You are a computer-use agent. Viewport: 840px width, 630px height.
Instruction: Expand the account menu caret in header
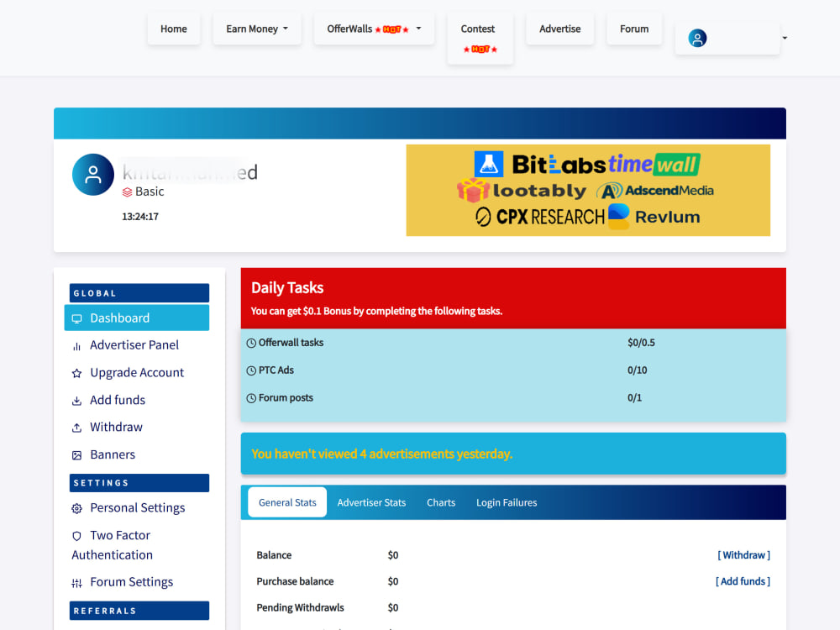[x=785, y=38]
